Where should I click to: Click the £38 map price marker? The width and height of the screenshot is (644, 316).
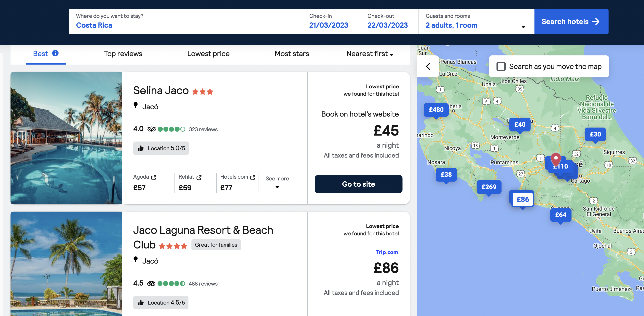pos(446,174)
